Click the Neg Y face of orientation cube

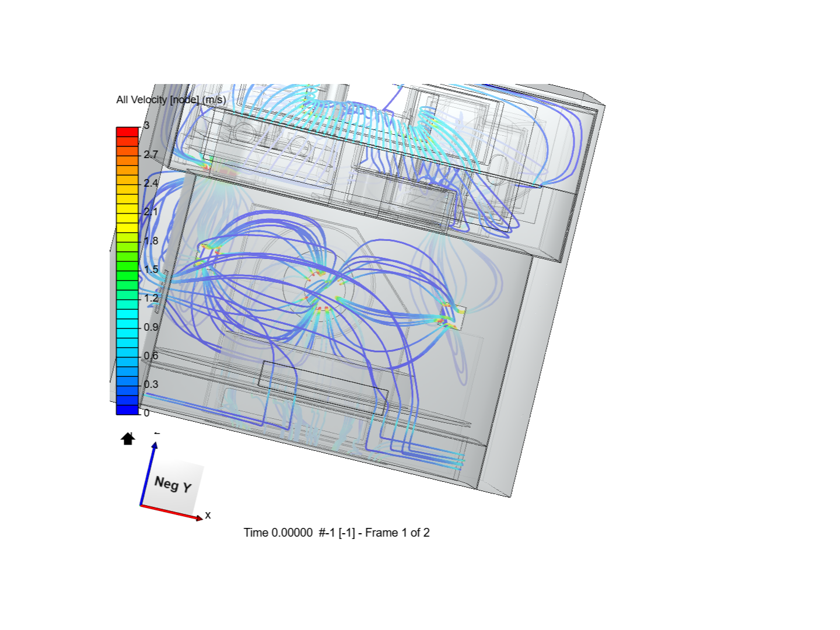coord(174,485)
